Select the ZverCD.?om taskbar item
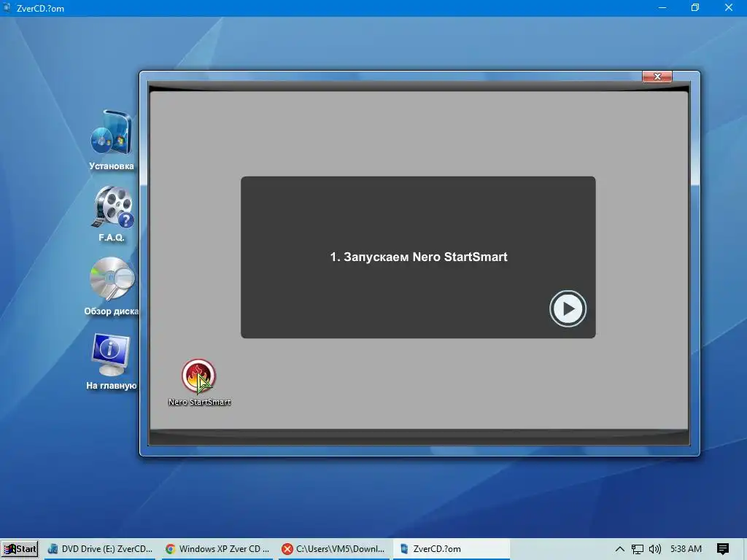747x560 pixels. (x=451, y=548)
